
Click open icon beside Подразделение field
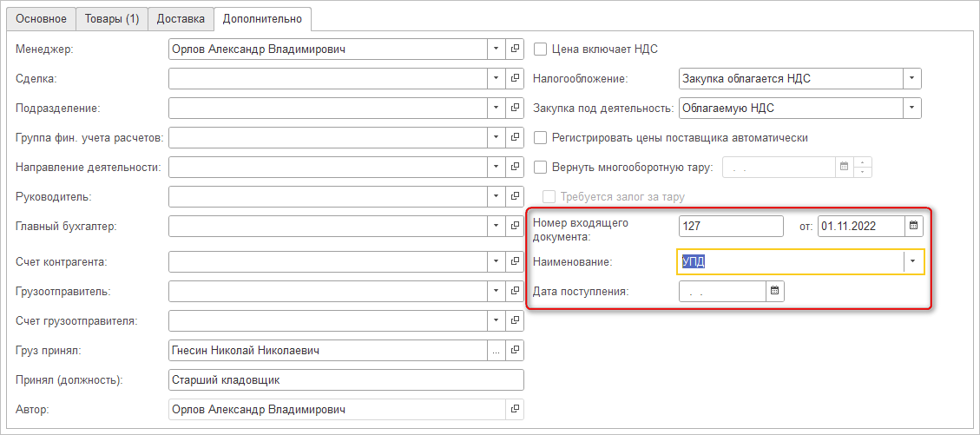515,109
